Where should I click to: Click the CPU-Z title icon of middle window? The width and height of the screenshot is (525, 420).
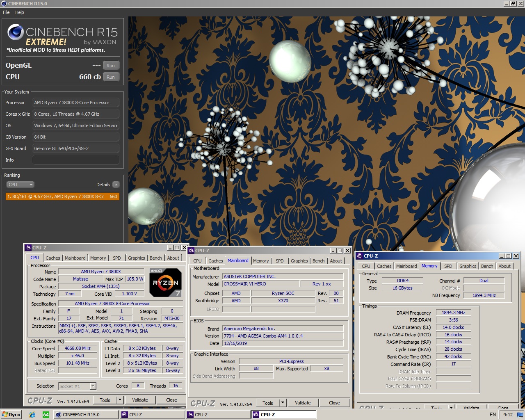[x=191, y=251]
